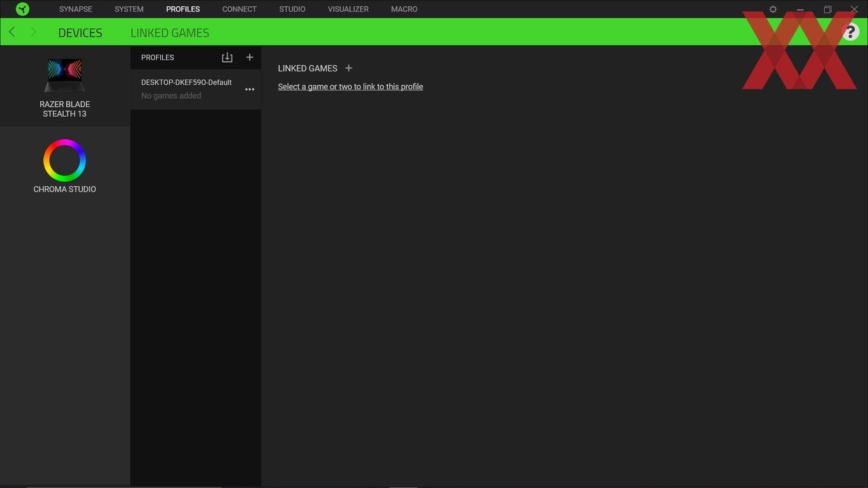Click the PROFILES panel header

click(x=158, y=57)
